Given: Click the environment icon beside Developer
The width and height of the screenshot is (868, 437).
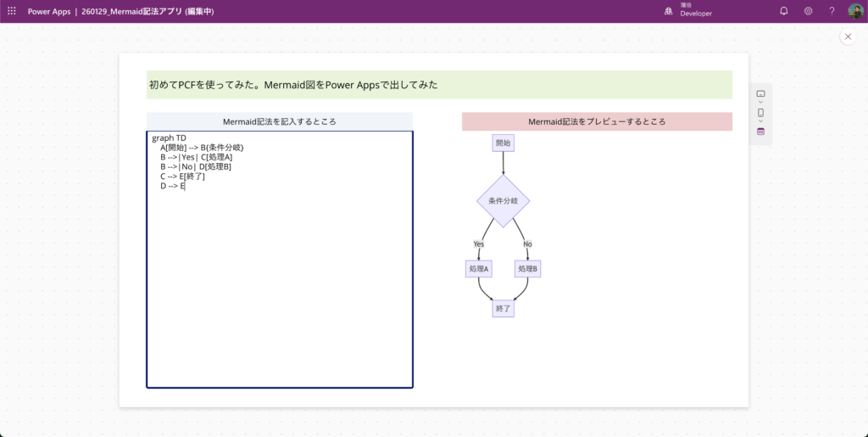Looking at the screenshot, I should [x=669, y=11].
